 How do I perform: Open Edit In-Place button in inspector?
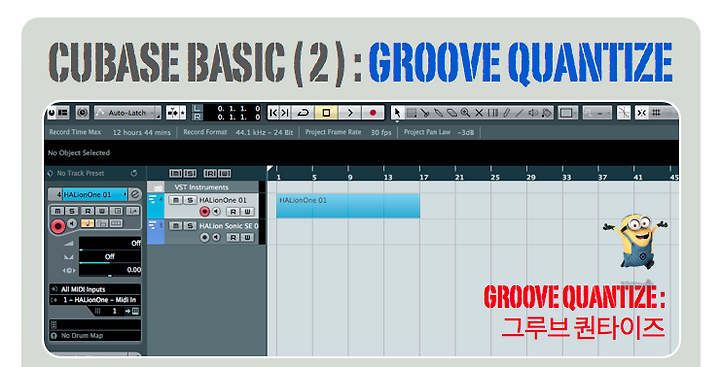pos(116,211)
